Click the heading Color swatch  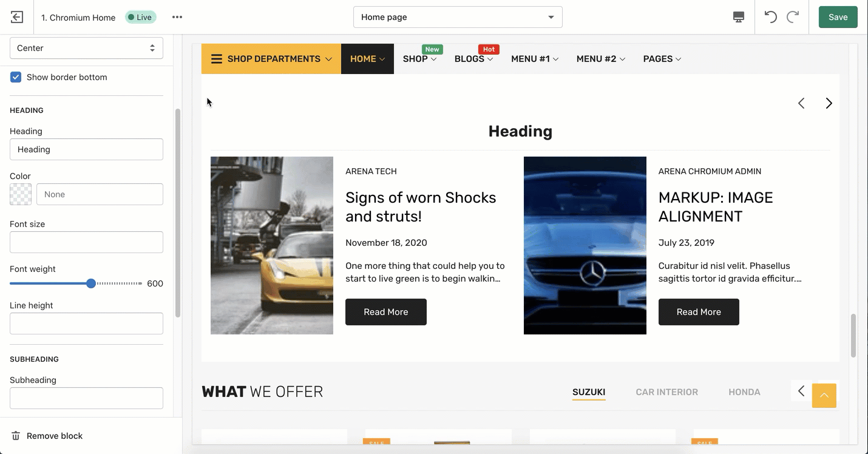coord(21,194)
